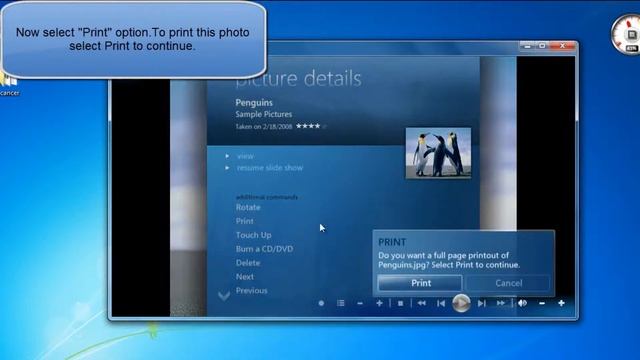Click the 'picture details' heading

(x=298, y=78)
